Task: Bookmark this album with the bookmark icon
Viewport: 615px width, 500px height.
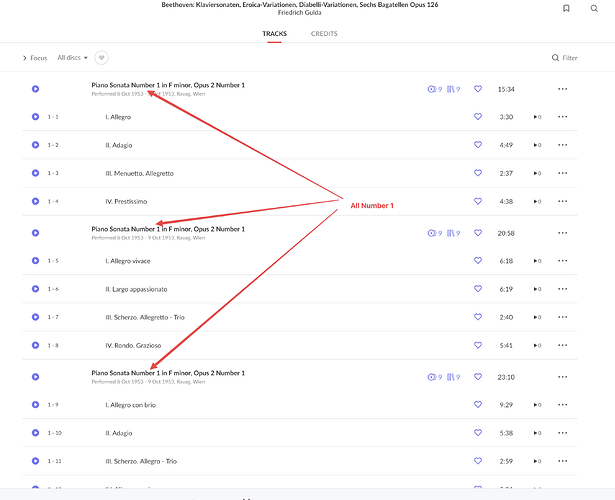Action: tap(566, 8)
